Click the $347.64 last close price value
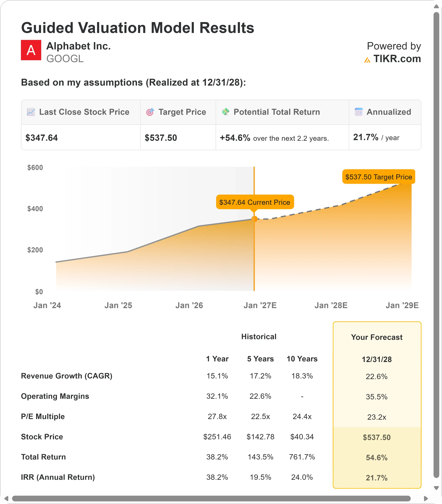Viewport: 442px width, 504px height. (x=42, y=138)
